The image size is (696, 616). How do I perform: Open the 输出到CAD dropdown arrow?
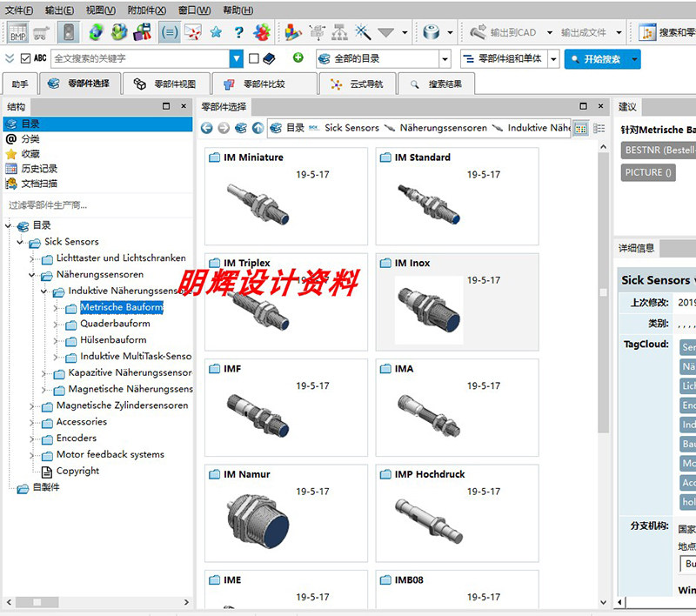pyautogui.click(x=550, y=32)
